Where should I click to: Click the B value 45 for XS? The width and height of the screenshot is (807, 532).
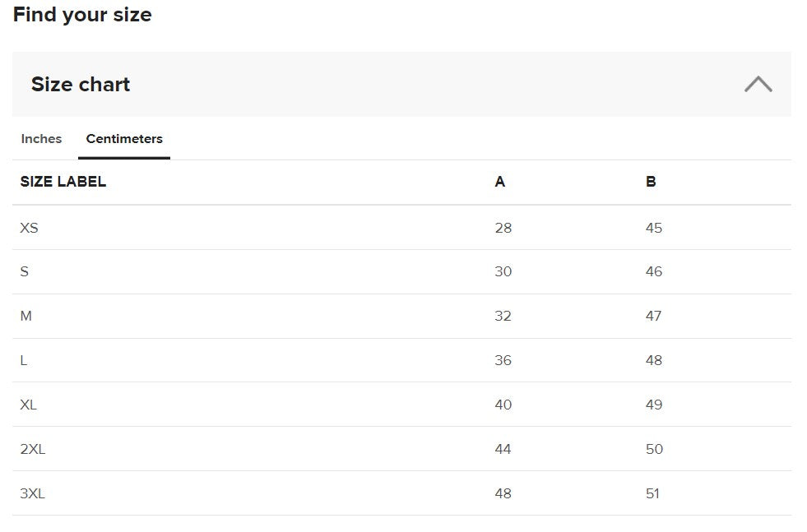(x=654, y=228)
